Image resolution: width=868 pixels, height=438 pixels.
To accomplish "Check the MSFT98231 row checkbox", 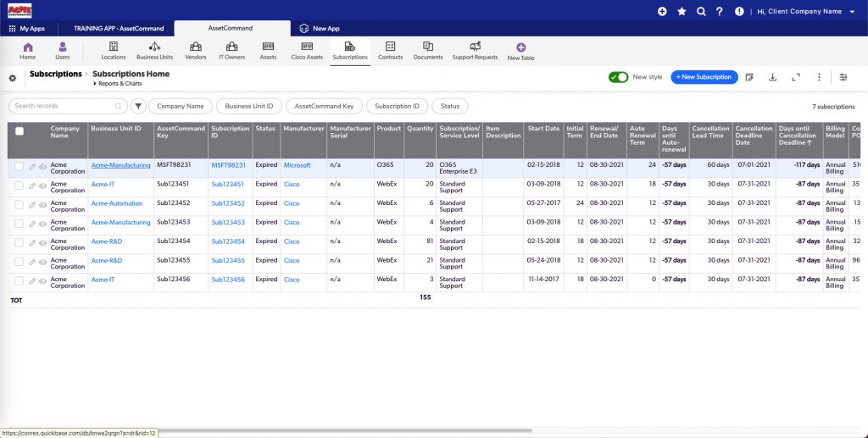I will click(x=19, y=166).
